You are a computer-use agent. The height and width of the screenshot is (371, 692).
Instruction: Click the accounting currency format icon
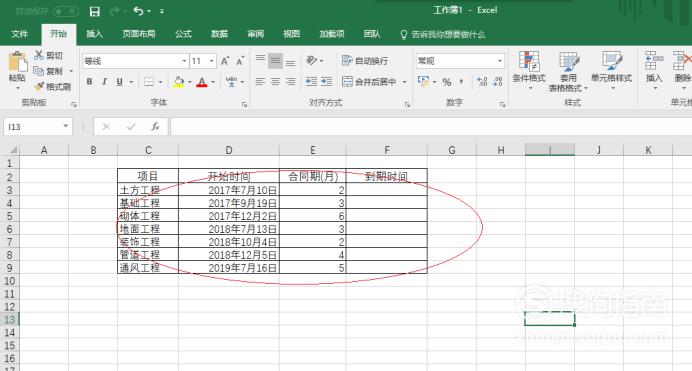click(x=424, y=82)
